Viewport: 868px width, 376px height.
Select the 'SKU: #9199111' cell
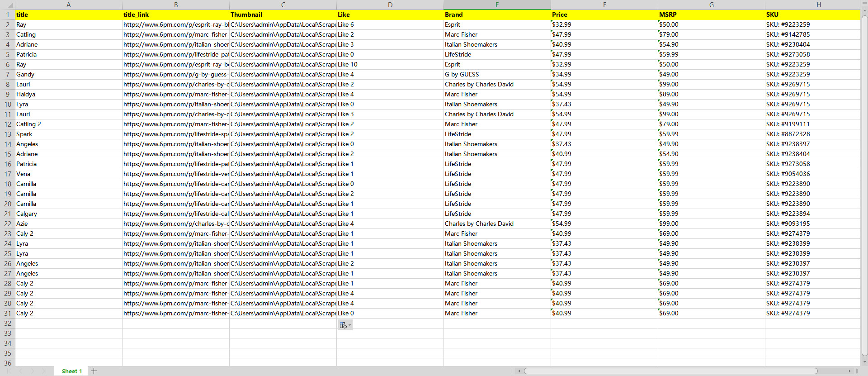point(813,124)
